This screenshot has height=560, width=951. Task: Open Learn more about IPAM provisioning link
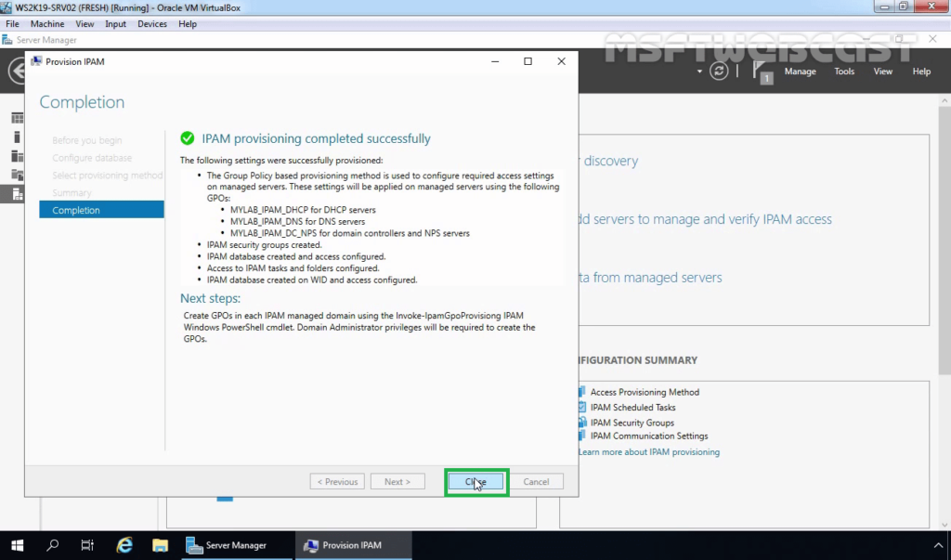pyautogui.click(x=649, y=452)
